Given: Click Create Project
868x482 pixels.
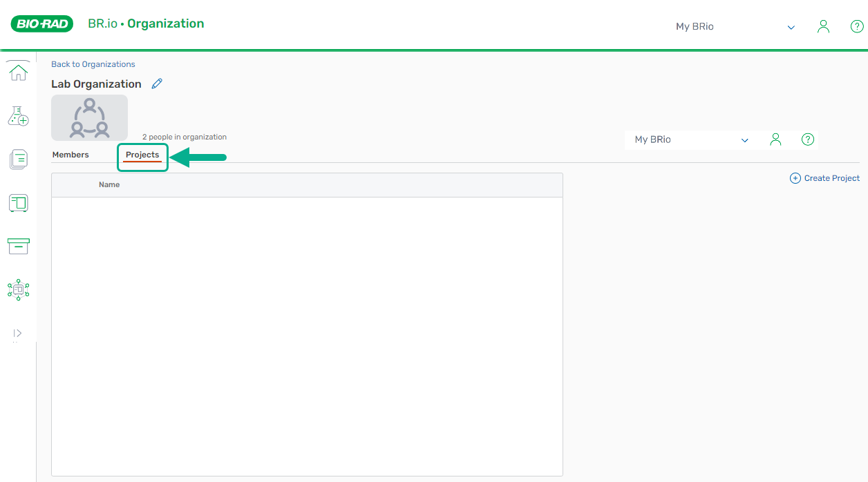Looking at the screenshot, I should 825,178.
